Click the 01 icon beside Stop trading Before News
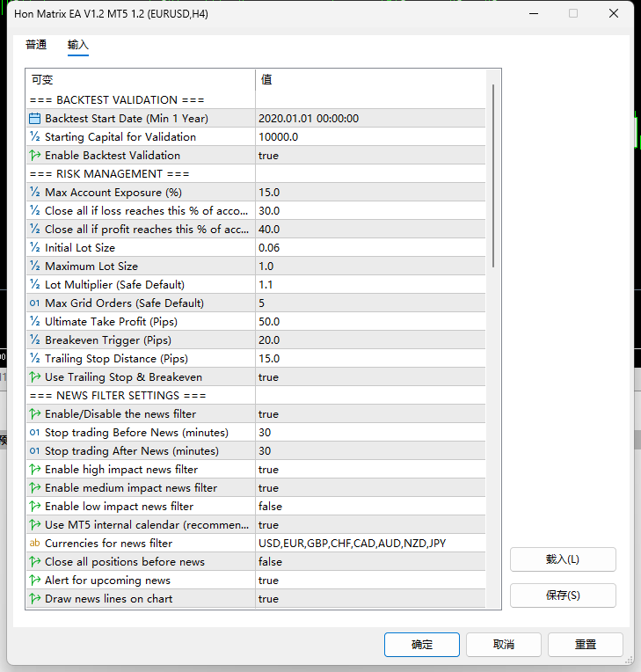The width and height of the screenshot is (641, 672). [34, 433]
